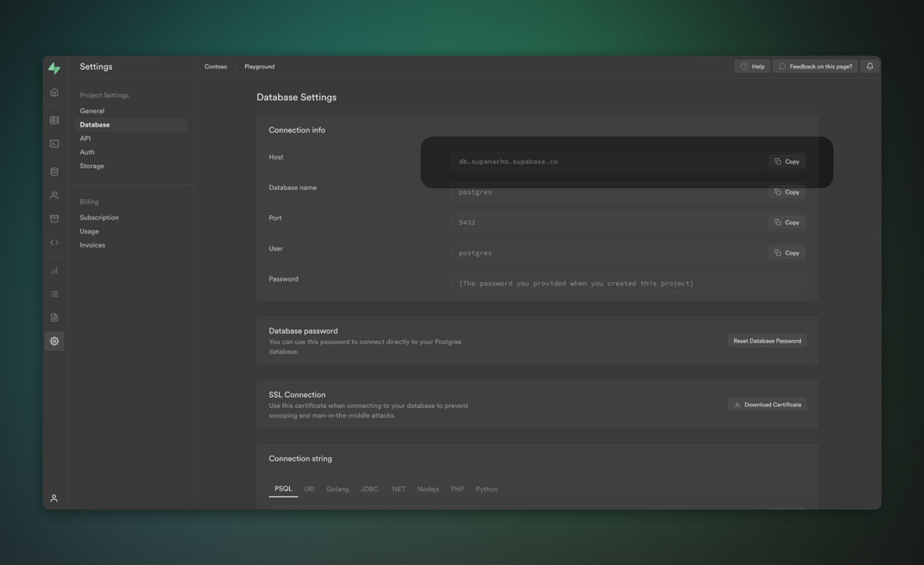This screenshot has width=924, height=565.
Task: Click the Password field
Action: click(x=628, y=283)
